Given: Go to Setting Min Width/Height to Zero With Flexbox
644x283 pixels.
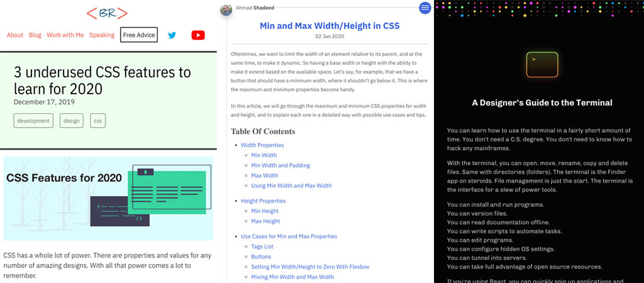Looking at the screenshot, I should click(310, 267).
